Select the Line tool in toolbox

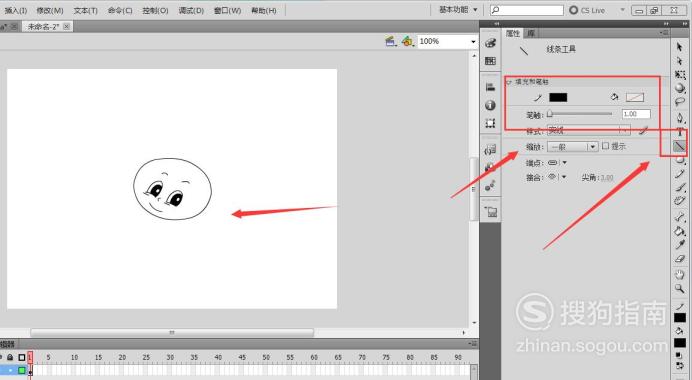(x=680, y=146)
